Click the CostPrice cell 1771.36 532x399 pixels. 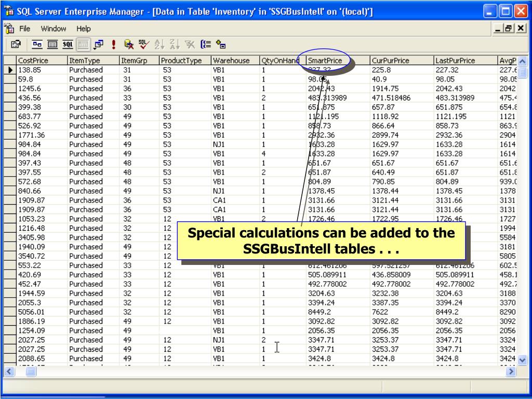[x=42, y=135]
